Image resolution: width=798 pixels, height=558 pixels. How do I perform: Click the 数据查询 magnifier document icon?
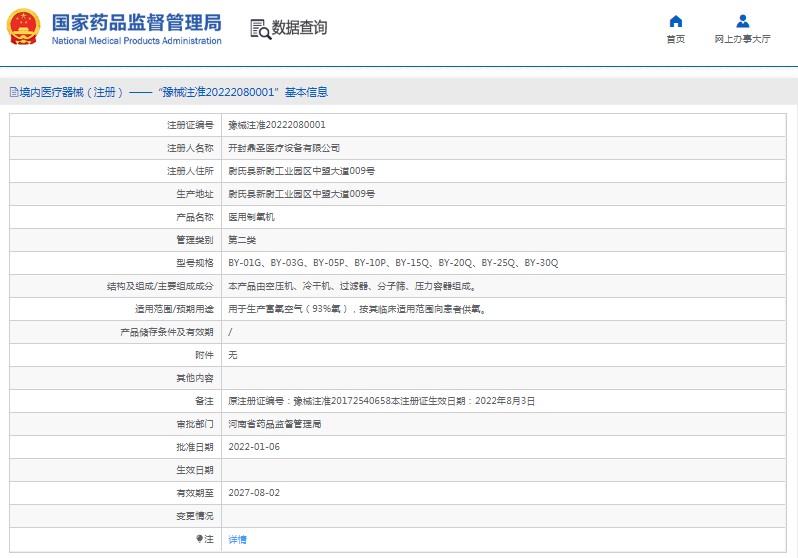[260, 29]
